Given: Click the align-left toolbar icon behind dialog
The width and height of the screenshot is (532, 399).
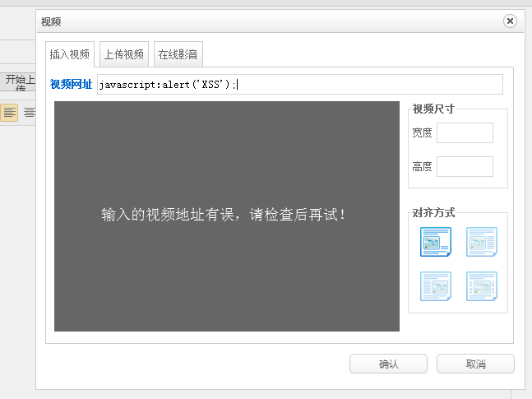Looking at the screenshot, I should [x=10, y=113].
